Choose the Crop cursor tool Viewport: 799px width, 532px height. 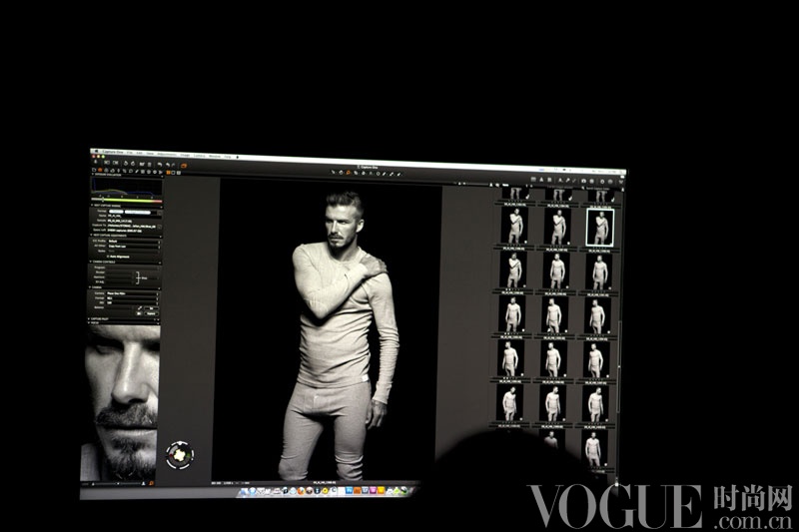(356, 173)
